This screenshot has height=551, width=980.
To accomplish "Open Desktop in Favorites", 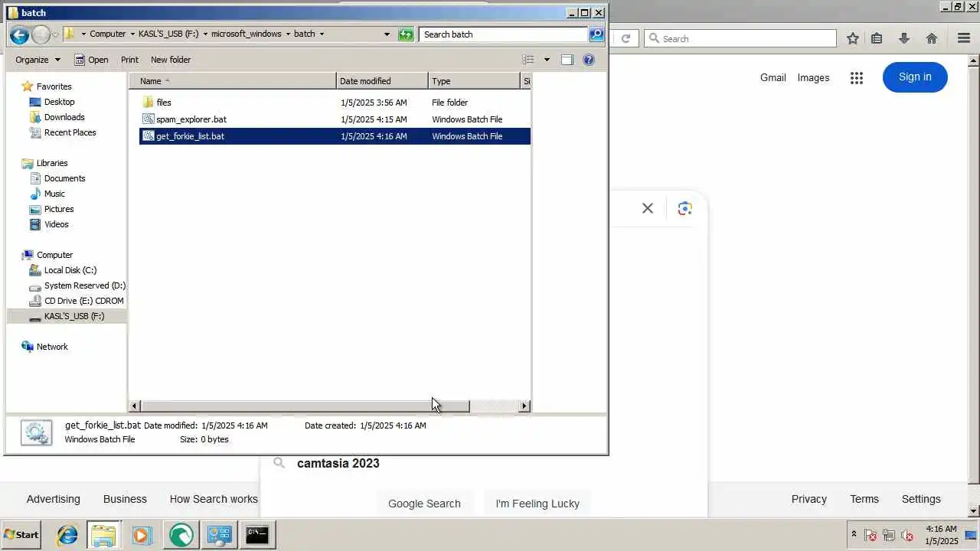I will click(x=59, y=102).
